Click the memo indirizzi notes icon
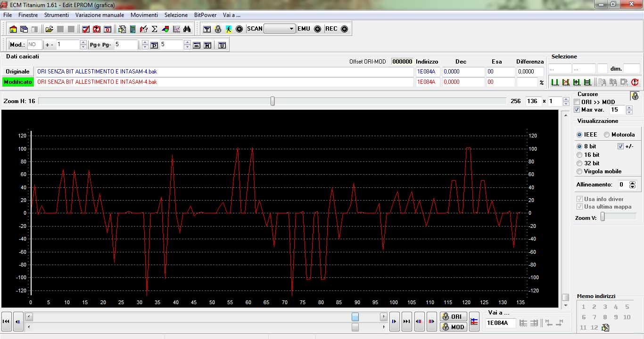 tap(605, 327)
